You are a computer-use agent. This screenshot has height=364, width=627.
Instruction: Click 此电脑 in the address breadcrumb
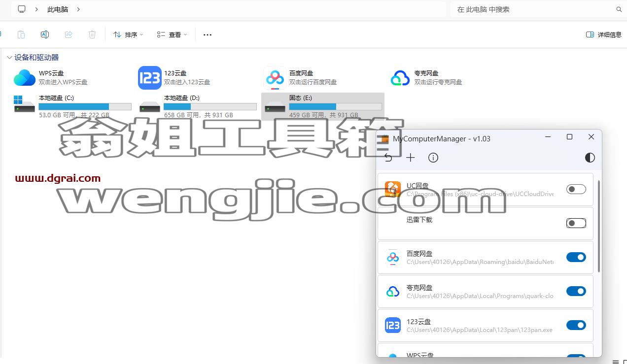(58, 9)
